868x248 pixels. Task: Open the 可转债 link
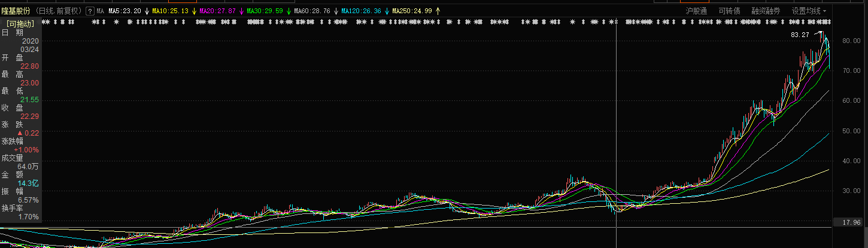tap(729, 11)
